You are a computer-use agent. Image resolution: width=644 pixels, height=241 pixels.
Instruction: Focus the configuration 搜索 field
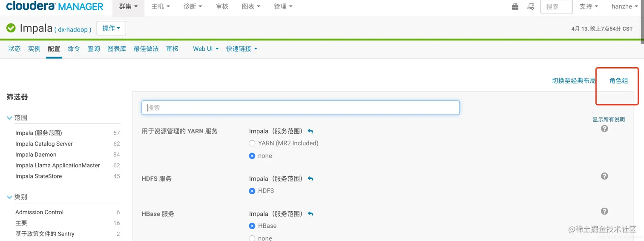(x=301, y=108)
